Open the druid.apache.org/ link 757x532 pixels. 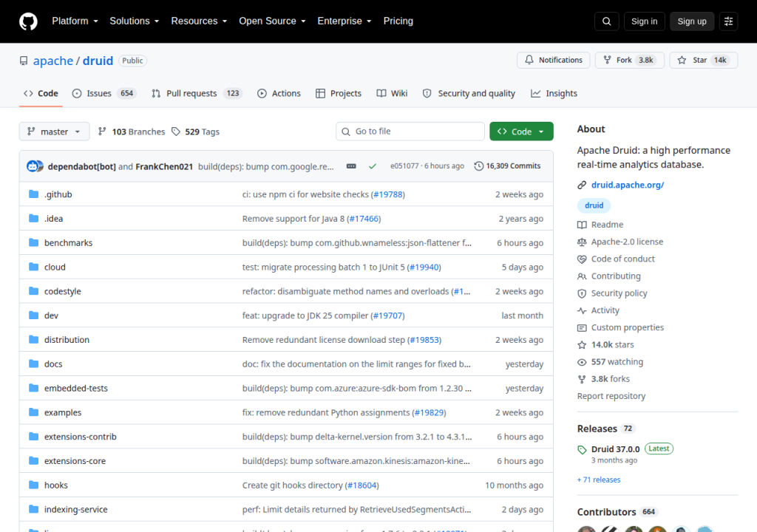click(628, 185)
